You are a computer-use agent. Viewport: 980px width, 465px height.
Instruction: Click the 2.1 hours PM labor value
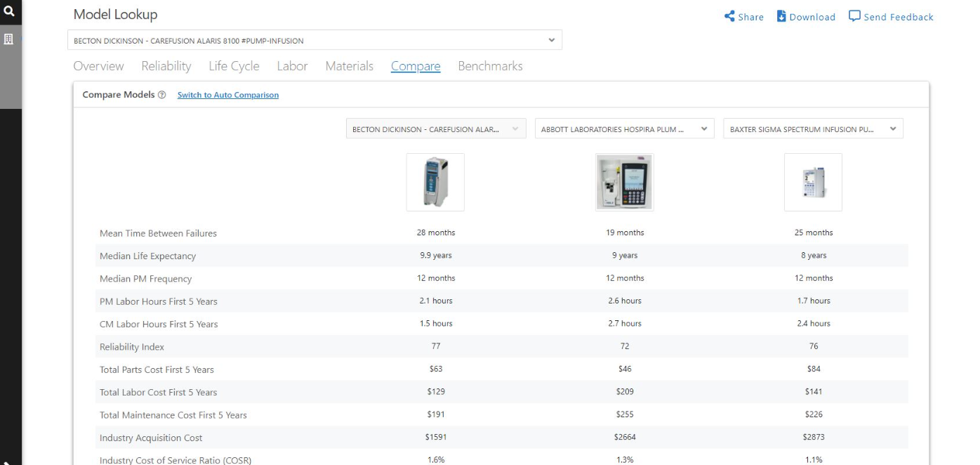tap(436, 301)
